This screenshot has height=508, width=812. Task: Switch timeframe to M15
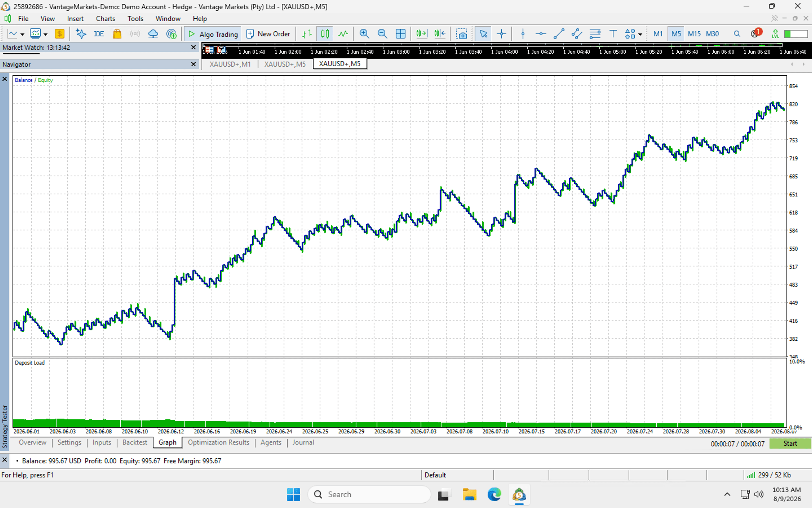(694, 34)
